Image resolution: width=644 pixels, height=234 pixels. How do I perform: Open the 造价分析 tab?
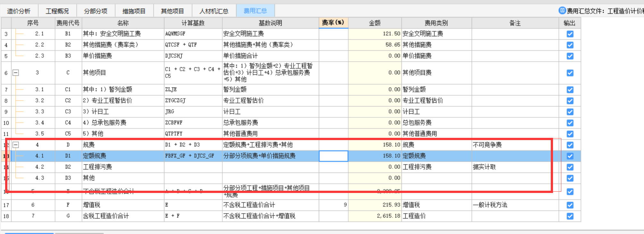pos(19,11)
